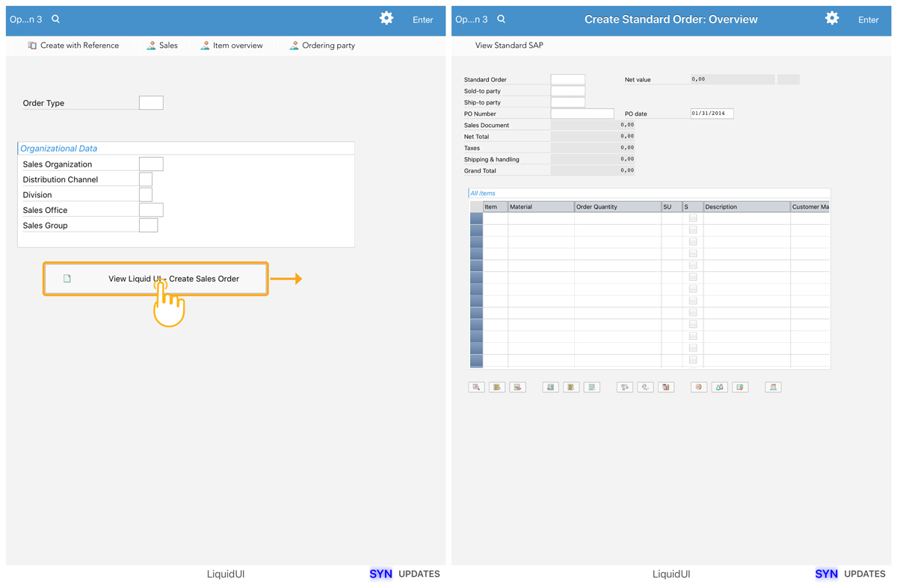Open the settings gear beside Create Standard Order title

pyautogui.click(x=832, y=19)
